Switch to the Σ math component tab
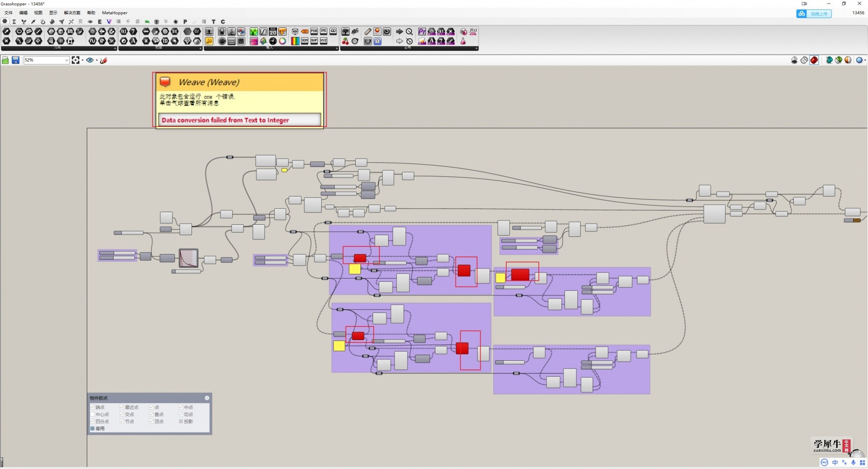868x469 pixels. [x=14, y=21]
